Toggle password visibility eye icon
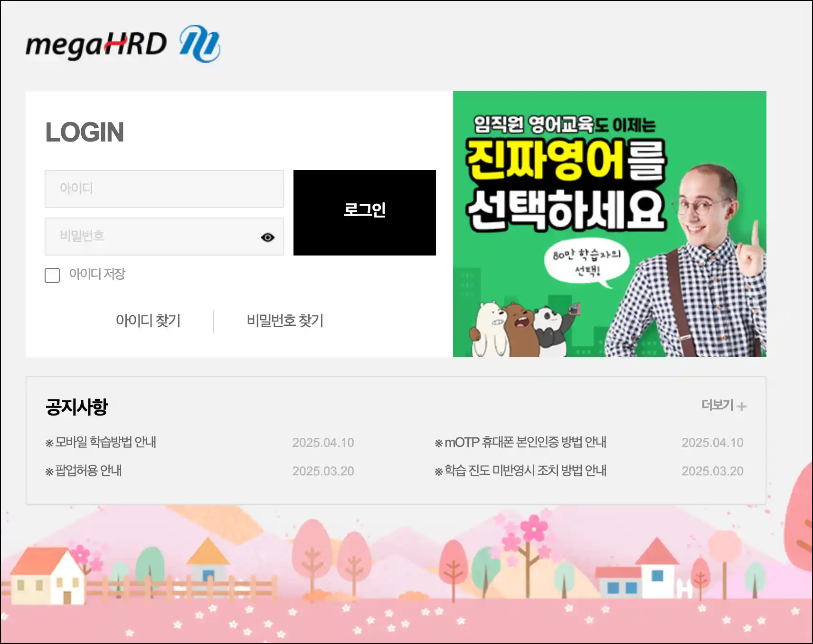 268,237
